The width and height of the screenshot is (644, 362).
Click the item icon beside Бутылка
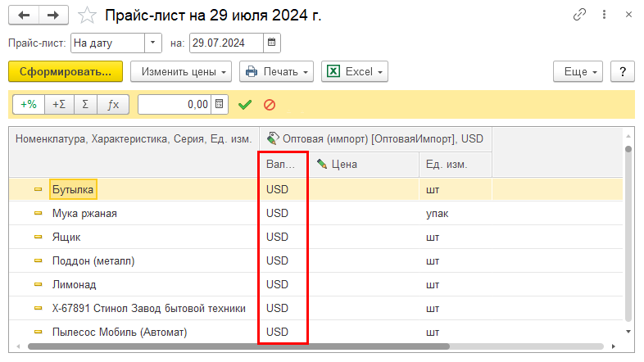point(39,190)
